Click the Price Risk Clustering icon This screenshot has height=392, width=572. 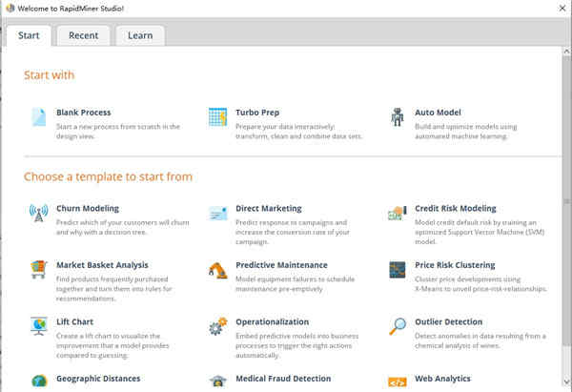pos(397,270)
